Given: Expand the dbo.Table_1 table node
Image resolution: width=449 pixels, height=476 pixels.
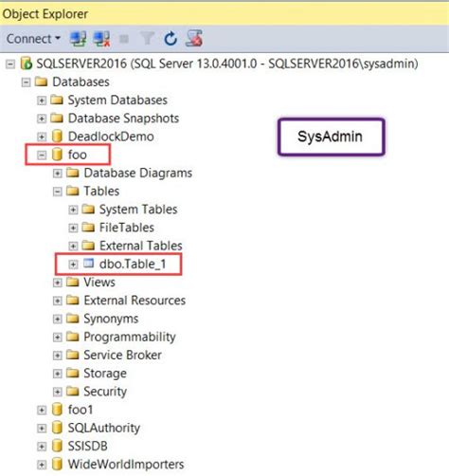Looking at the screenshot, I should [73, 265].
